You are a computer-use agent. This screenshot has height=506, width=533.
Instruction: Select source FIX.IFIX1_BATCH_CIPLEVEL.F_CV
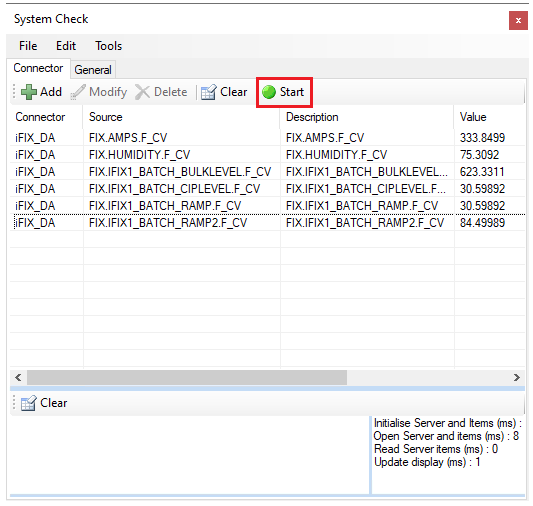(174, 189)
